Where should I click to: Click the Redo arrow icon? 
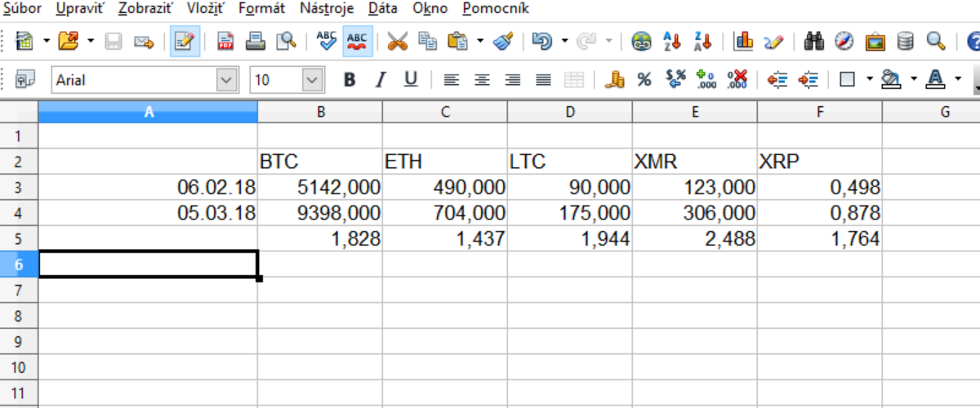586,41
